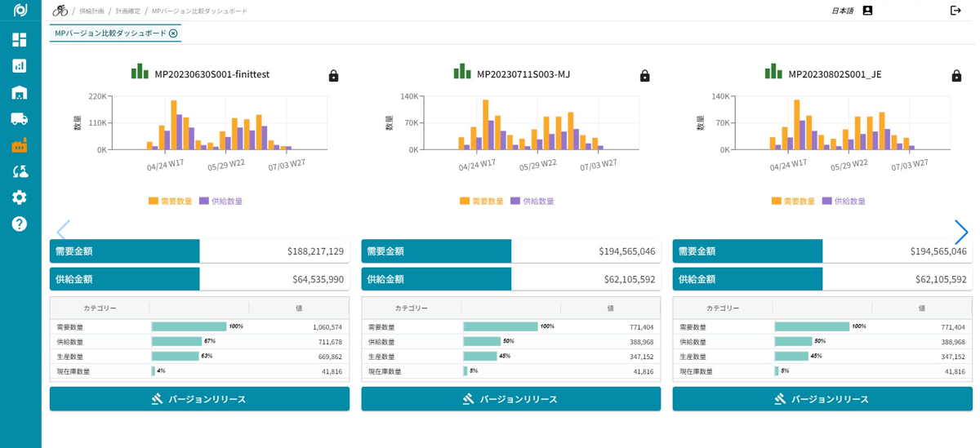Screen dimensions: 980x448
Task: Click 計画確定 in the breadcrumb
Action: pos(127,11)
